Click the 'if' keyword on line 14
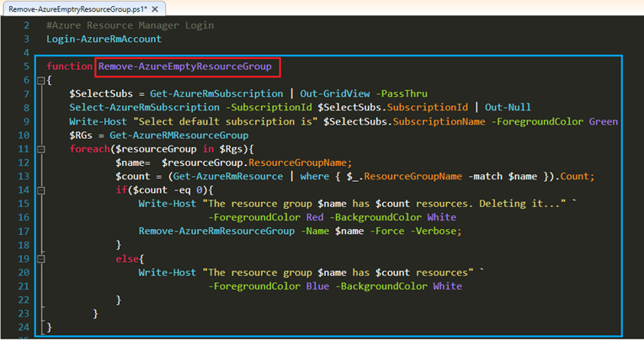Screen dimensions: 644x341 (x=121, y=189)
